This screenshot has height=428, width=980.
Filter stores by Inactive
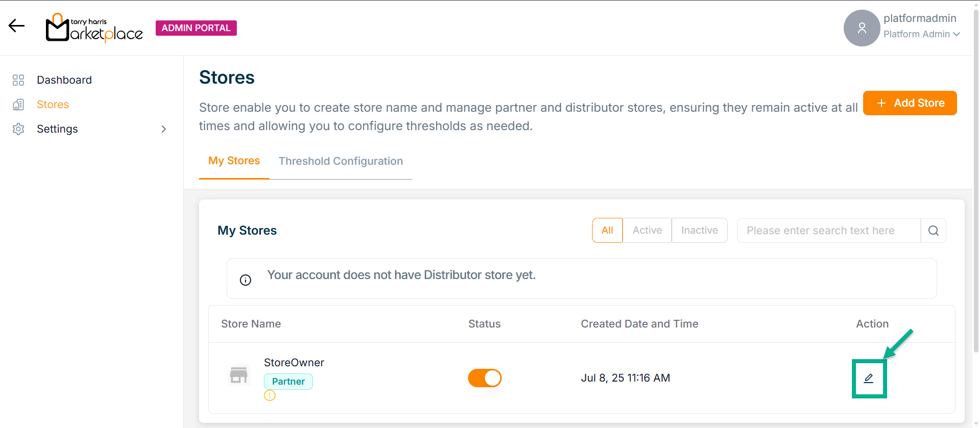pyautogui.click(x=699, y=231)
